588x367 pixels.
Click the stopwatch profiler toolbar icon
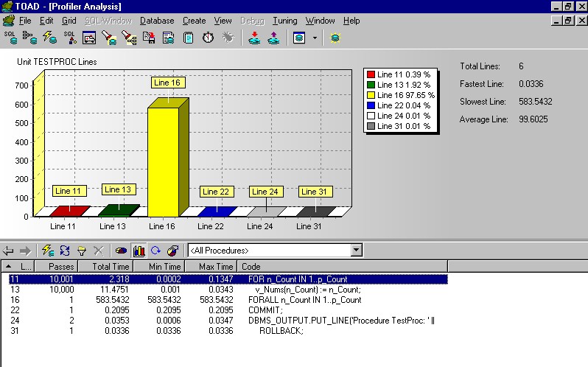208,37
